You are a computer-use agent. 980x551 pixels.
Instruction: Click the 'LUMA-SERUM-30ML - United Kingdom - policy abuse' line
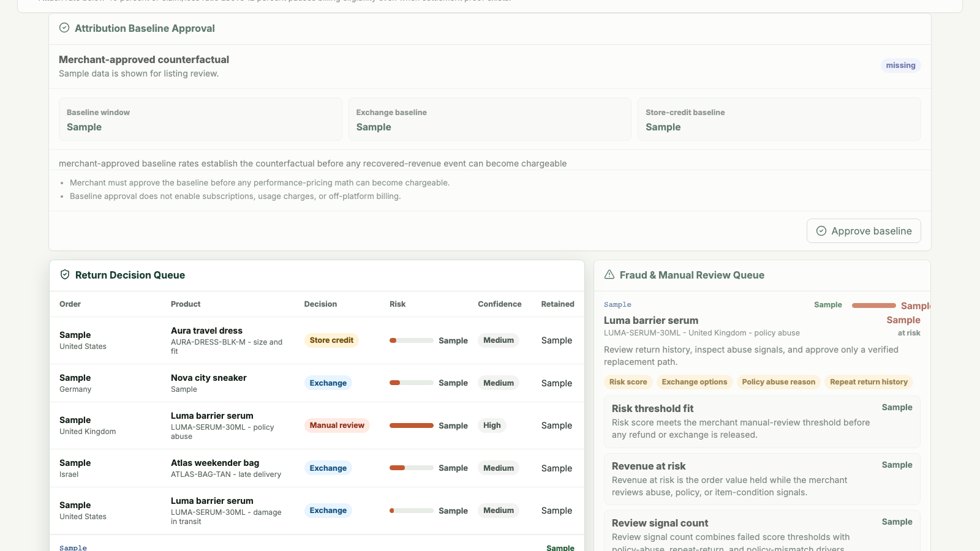point(702,333)
